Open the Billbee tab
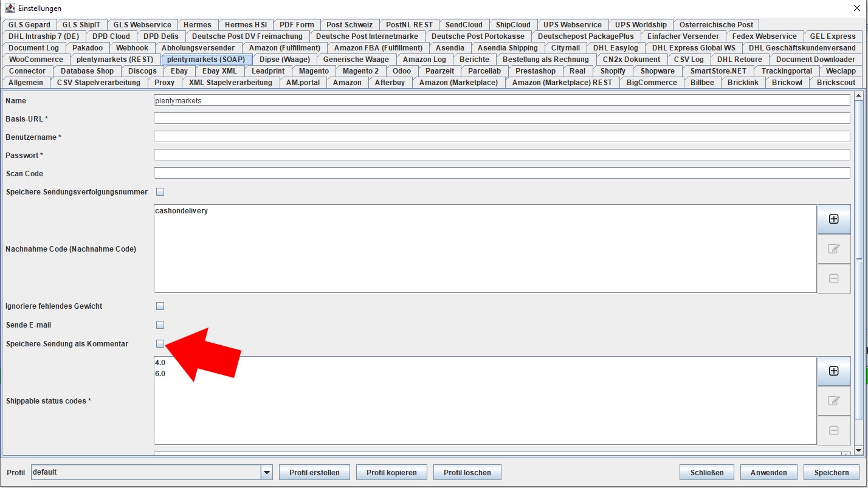 point(702,83)
